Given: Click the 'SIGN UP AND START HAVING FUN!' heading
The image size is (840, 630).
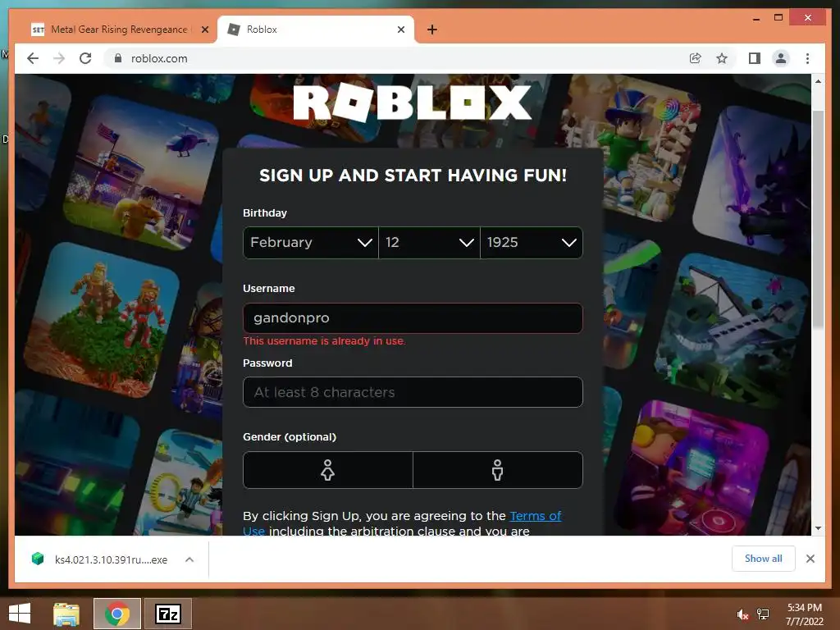Looking at the screenshot, I should pos(413,176).
